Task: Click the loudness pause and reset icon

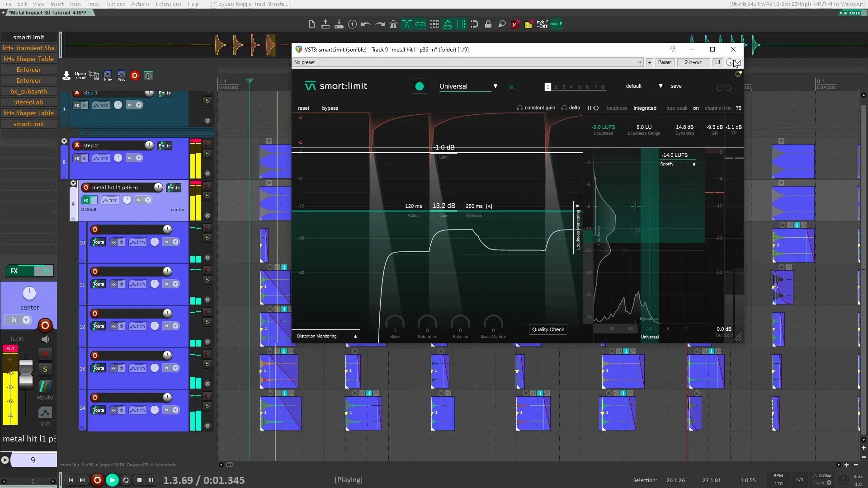Action: tap(593, 108)
